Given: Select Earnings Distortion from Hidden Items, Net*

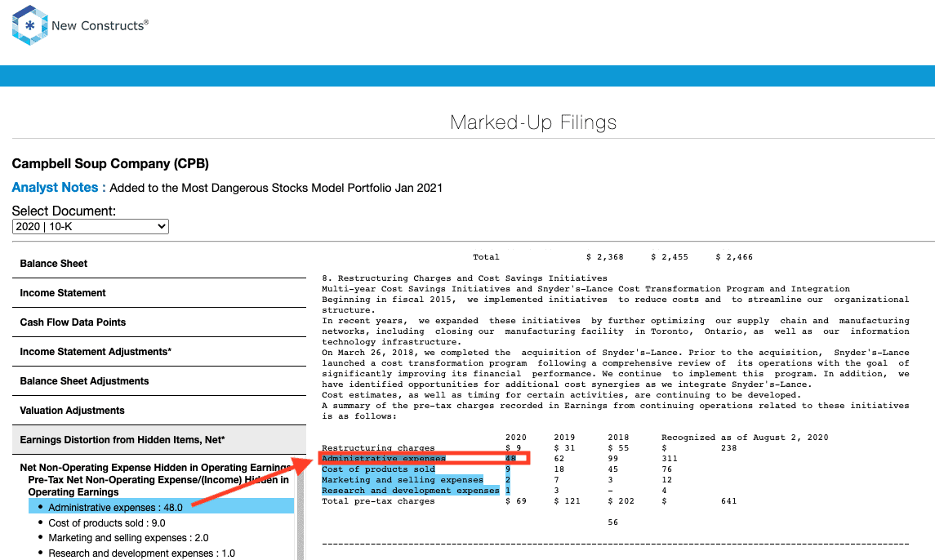Looking at the screenshot, I should click(159, 439).
